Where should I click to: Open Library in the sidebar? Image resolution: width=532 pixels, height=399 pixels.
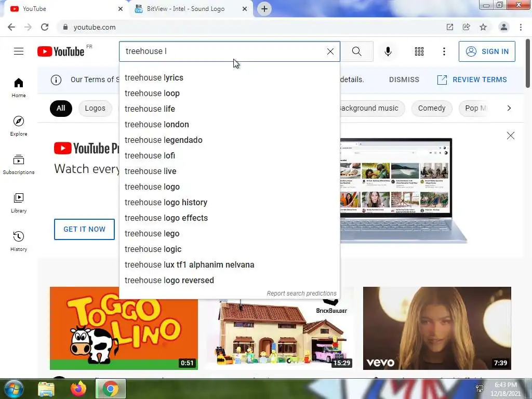click(19, 203)
